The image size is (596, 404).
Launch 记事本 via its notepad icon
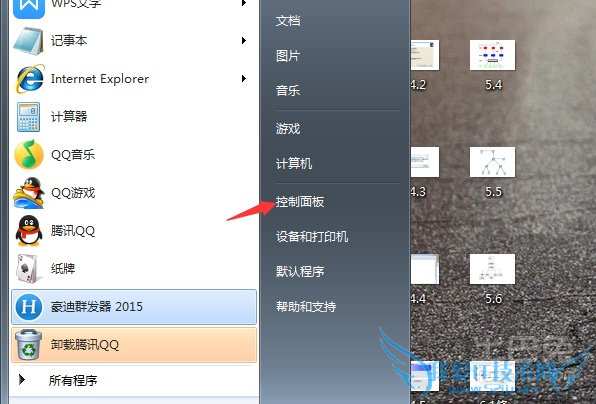(28, 41)
